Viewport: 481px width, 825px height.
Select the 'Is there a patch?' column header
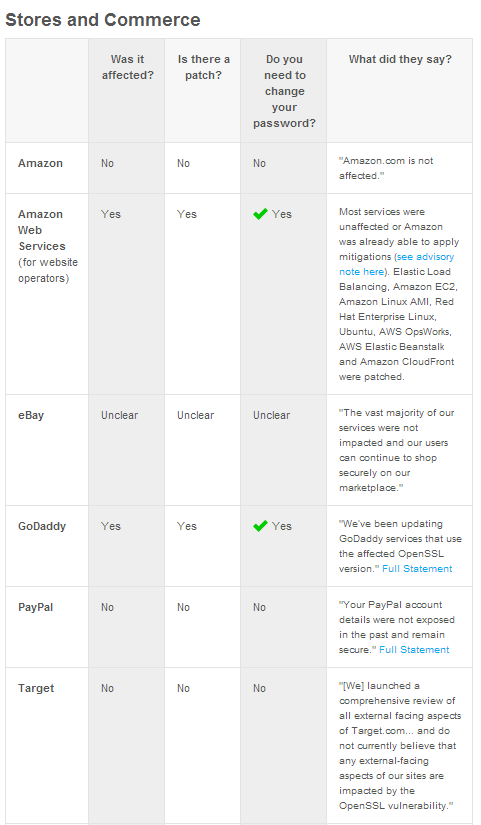point(203,67)
